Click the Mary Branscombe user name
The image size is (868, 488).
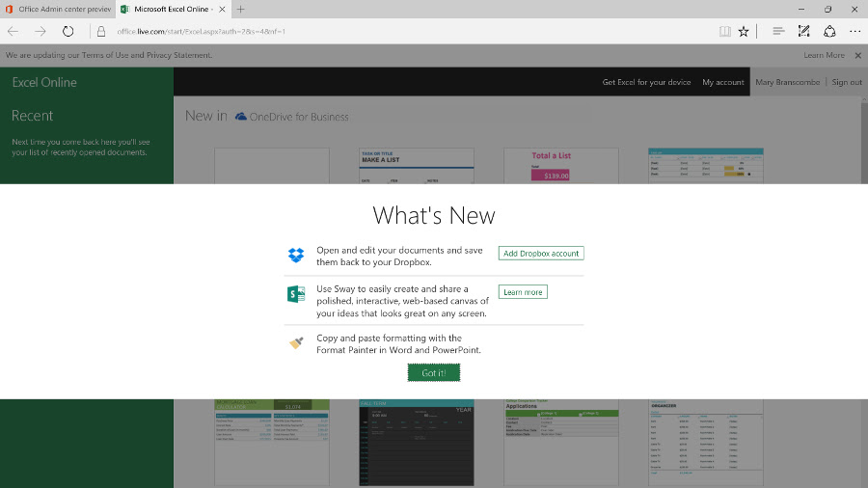(787, 82)
